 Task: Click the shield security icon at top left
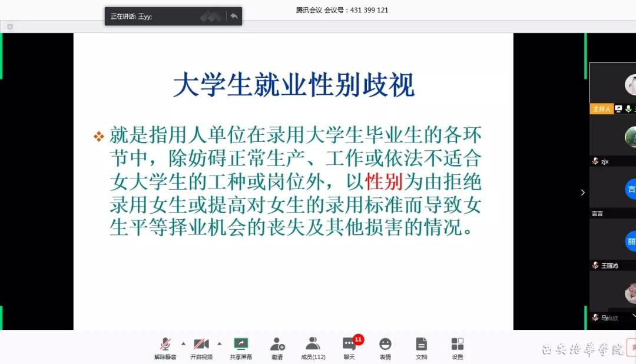click(10, 27)
